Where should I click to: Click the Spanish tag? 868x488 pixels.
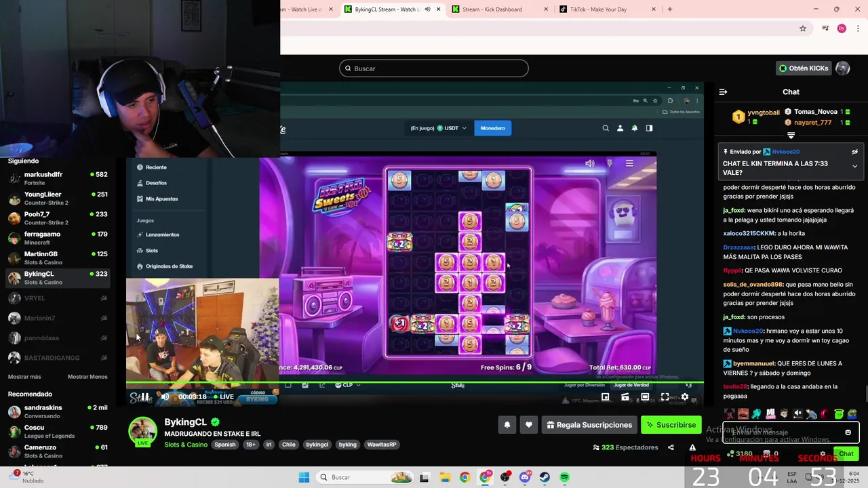(224, 445)
